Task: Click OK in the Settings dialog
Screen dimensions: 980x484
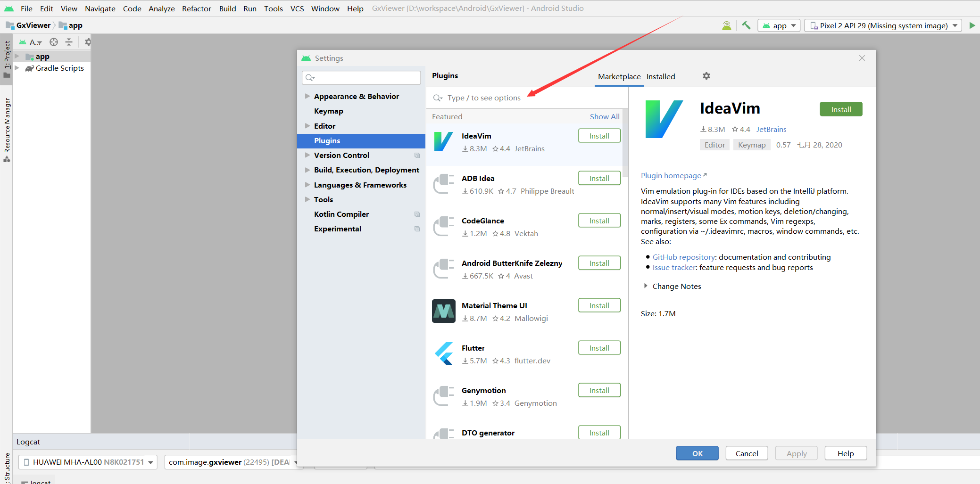Action: 697,453
